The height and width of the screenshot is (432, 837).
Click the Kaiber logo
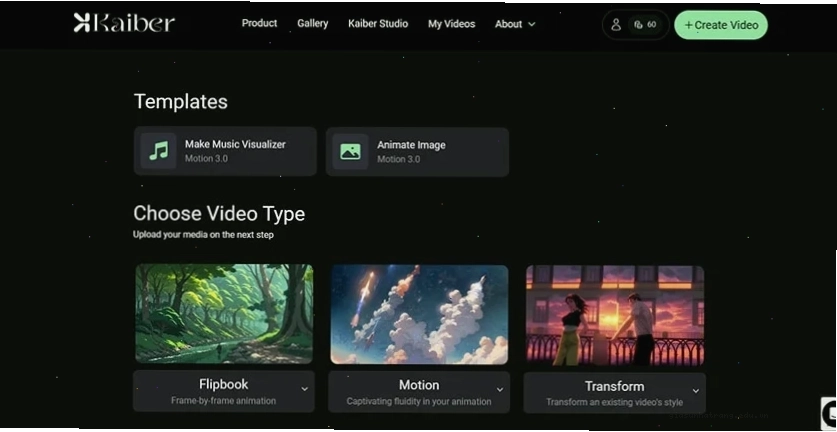tap(124, 23)
